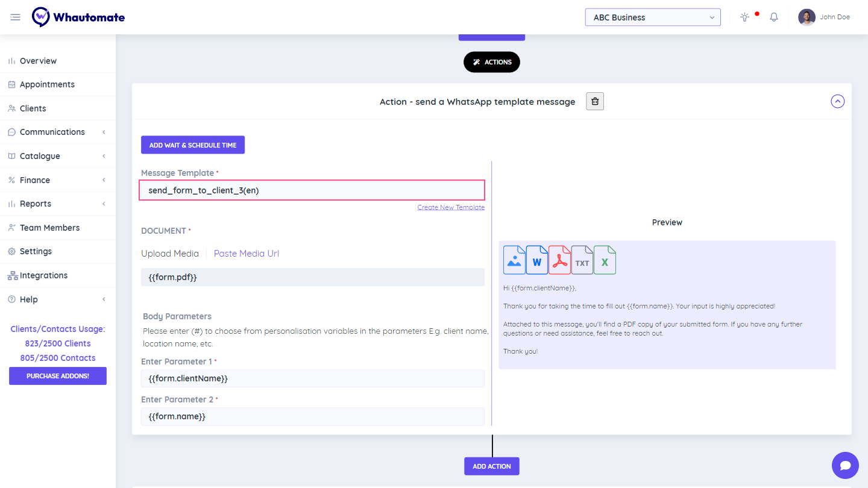The height and width of the screenshot is (488, 868).
Task: Delete the action with trash icon
Action: [x=595, y=102]
